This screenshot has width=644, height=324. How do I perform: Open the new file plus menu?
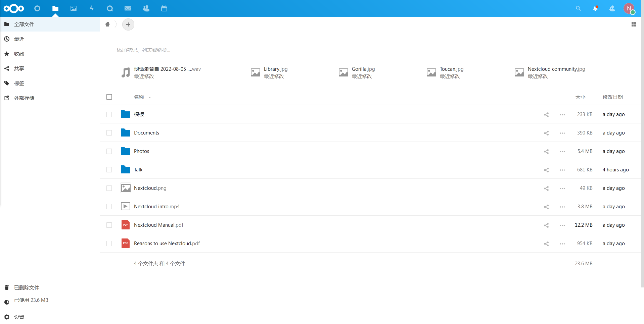tap(128, 24)
